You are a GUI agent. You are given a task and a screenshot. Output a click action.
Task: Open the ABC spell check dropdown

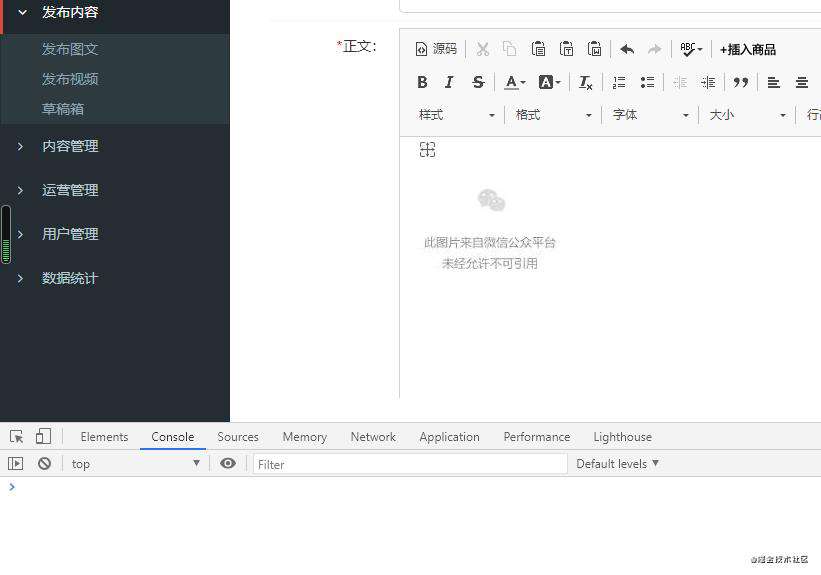[691, 49]
